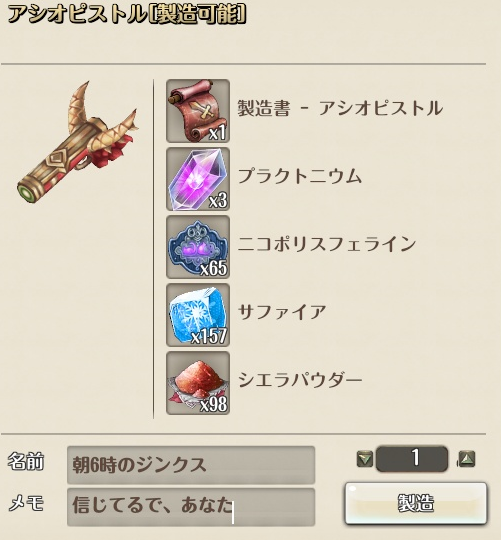Click the quantity field showing 1

[412, 459]
